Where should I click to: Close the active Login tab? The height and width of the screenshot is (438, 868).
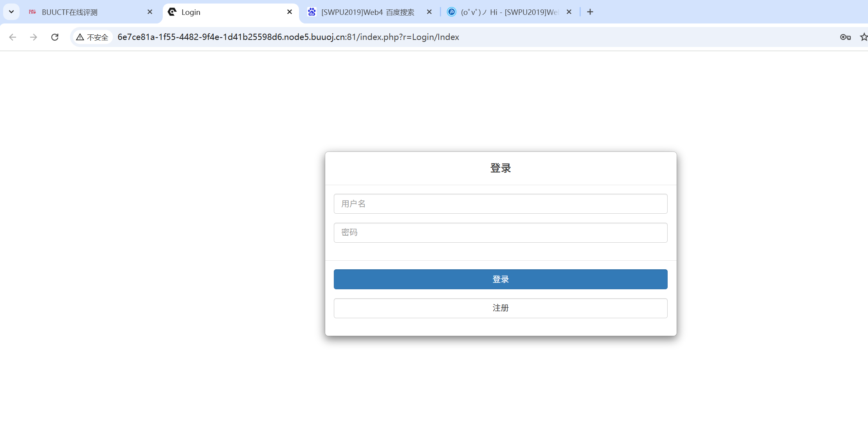[x=290, y=12]
